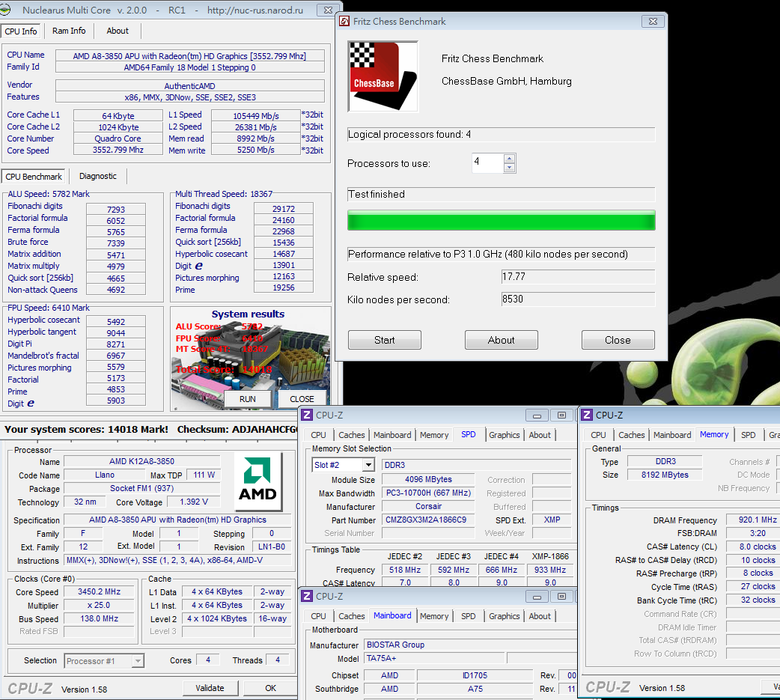Select Memory tab in CPU-Z Mainboard window

tap(433, 616)
